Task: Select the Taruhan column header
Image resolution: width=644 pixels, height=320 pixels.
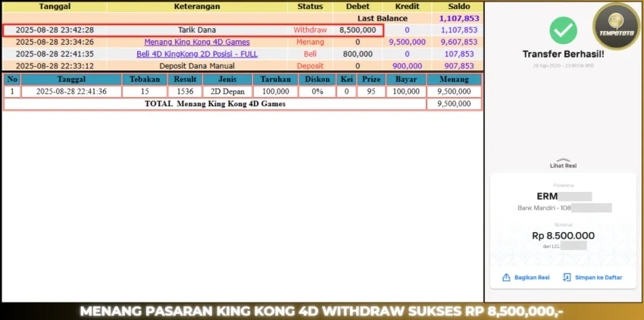Action: (x=276, y=79)
